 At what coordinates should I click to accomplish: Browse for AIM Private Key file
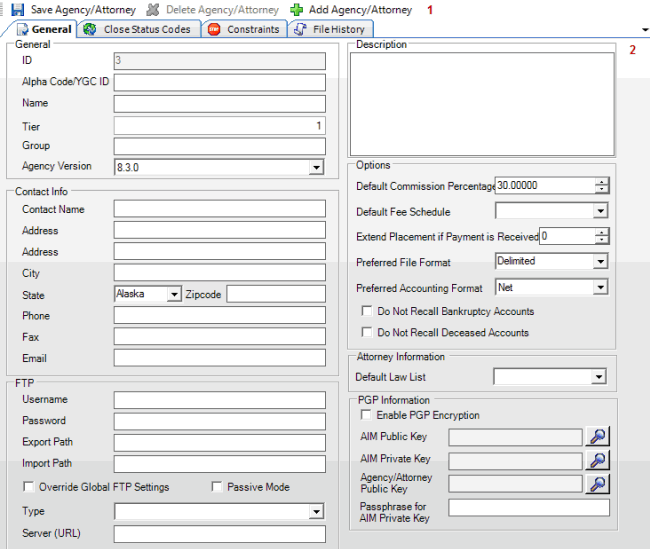[x=597, y=460]
